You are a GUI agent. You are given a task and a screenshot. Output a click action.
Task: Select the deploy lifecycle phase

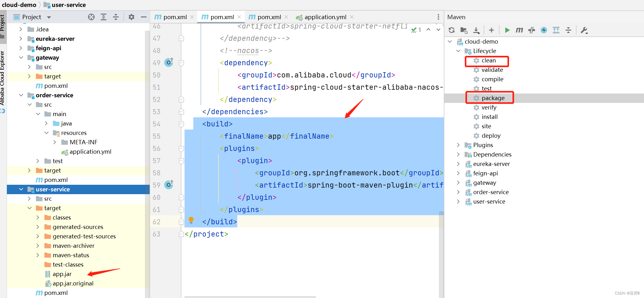click(x=491, y=136)
